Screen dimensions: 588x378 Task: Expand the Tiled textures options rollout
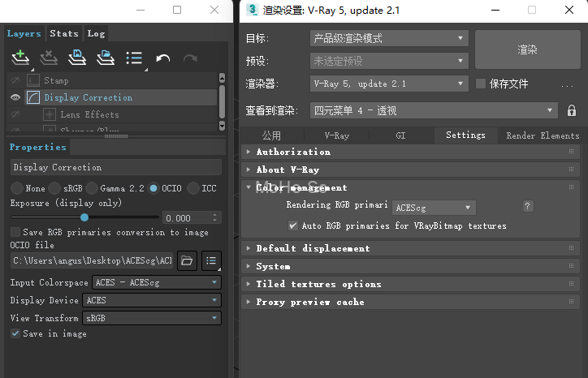point(249,284)
